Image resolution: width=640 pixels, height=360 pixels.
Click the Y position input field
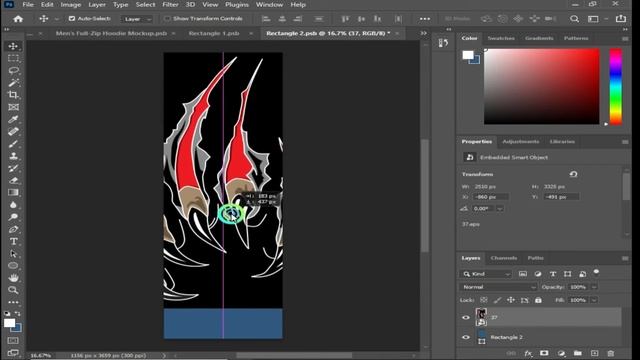561,197
